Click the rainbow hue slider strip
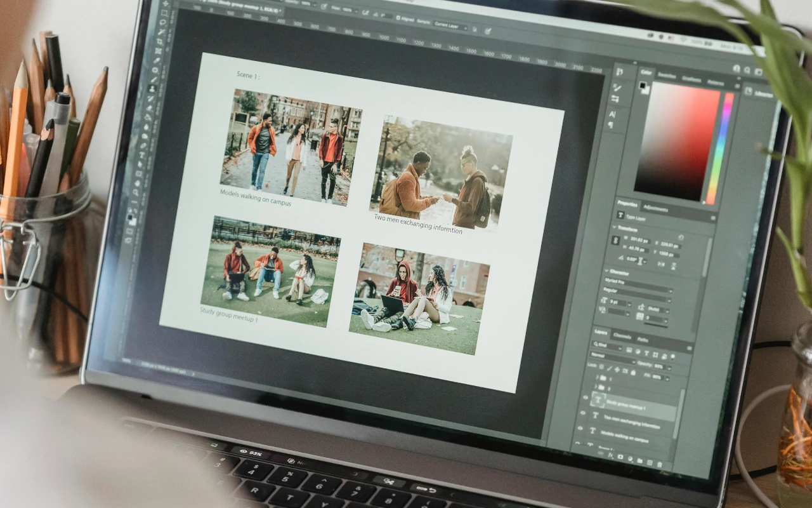 click(721, 149)
